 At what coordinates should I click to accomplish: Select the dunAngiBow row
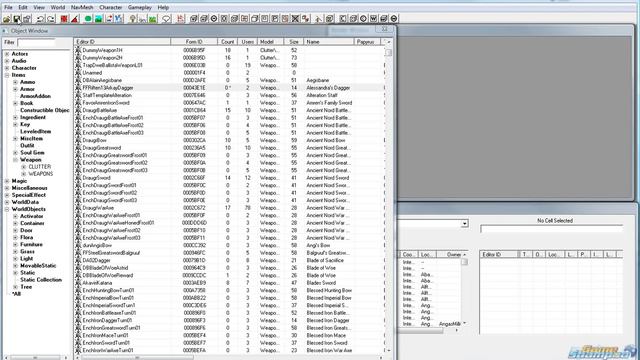229,245
